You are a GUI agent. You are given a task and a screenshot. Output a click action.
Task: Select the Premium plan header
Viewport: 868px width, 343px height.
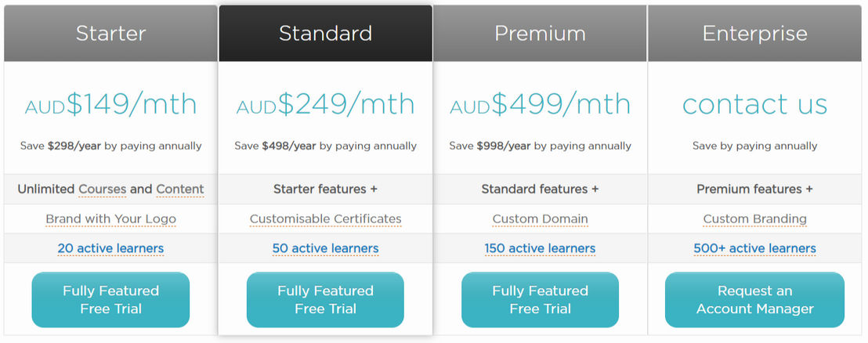click(541, 33)
